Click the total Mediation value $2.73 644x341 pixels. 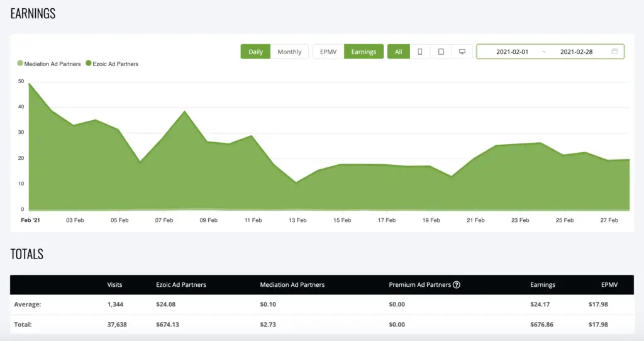click(x=268, y=325)
